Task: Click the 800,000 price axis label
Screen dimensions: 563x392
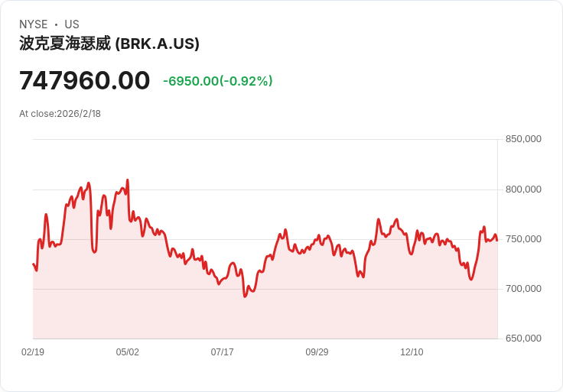Action: [x=523, y=190]
